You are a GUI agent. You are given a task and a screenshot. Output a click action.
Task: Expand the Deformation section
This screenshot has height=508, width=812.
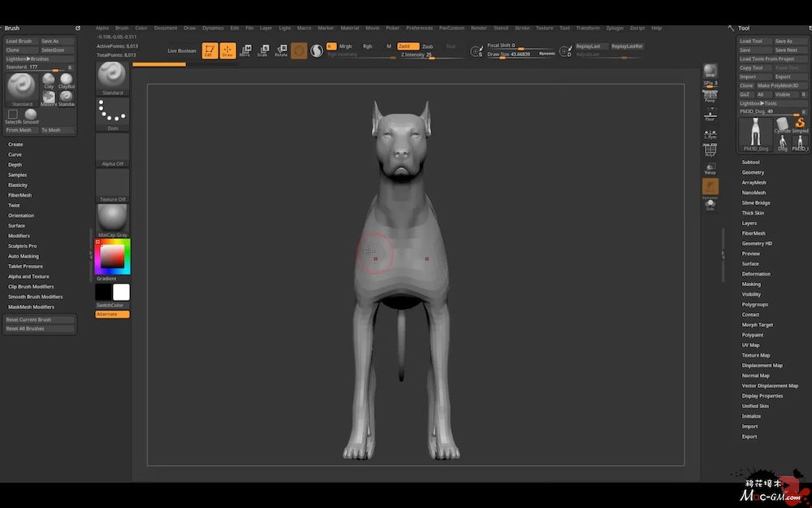[x=755, y=274]
